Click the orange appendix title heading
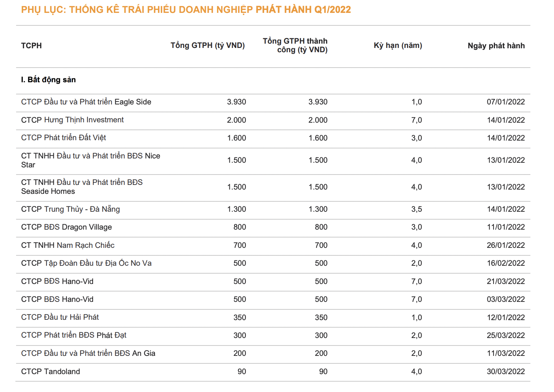Image resolution: width=554 pixels, height=392 pixels. [186, 10]
